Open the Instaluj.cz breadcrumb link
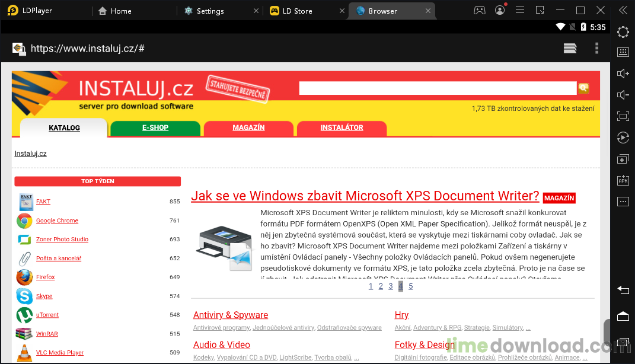Viewport: 635px width, 364px height. tap(30, 154)
